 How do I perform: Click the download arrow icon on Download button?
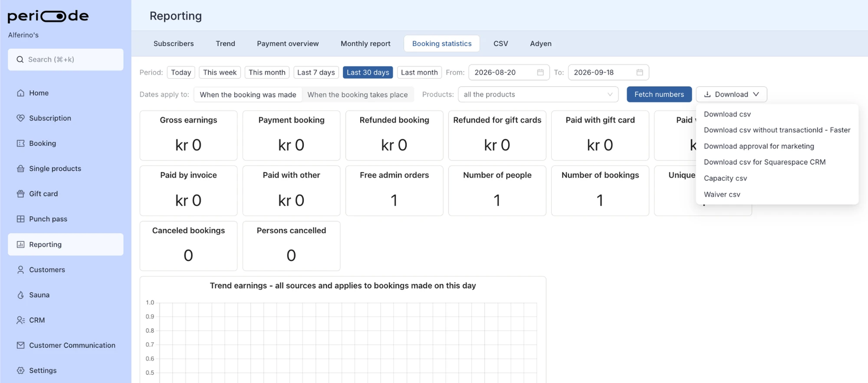(x=707, y=94)
